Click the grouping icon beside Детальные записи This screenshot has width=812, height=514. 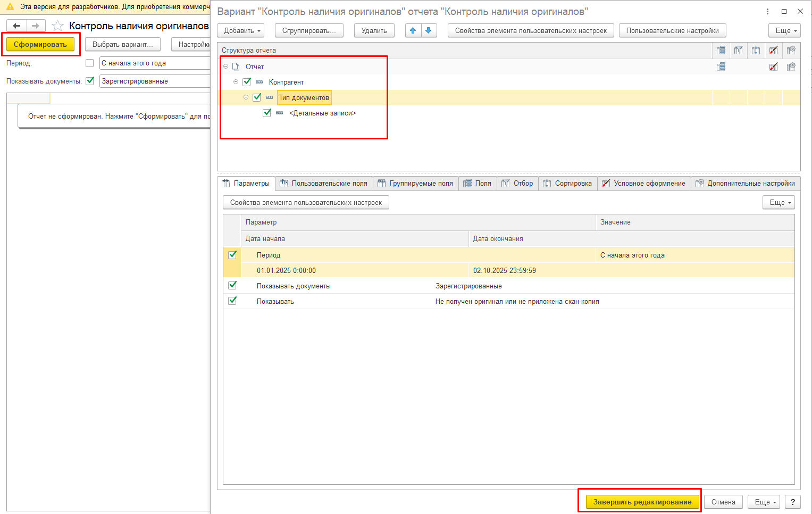point(280,113)
